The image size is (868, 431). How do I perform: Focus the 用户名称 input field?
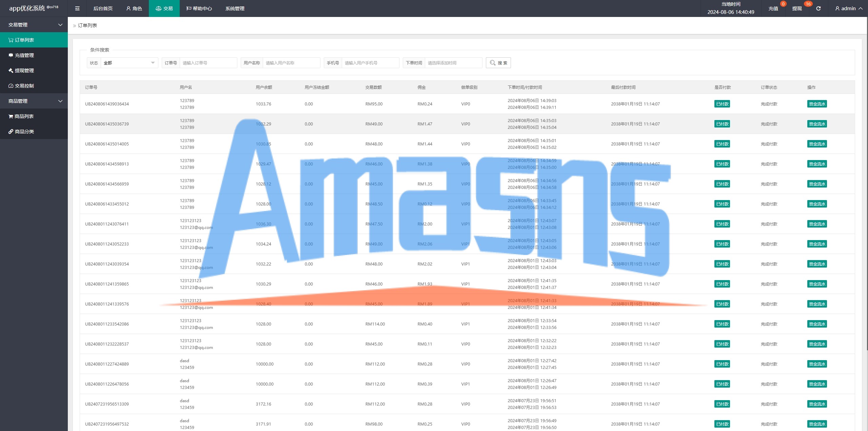point(291,63)
